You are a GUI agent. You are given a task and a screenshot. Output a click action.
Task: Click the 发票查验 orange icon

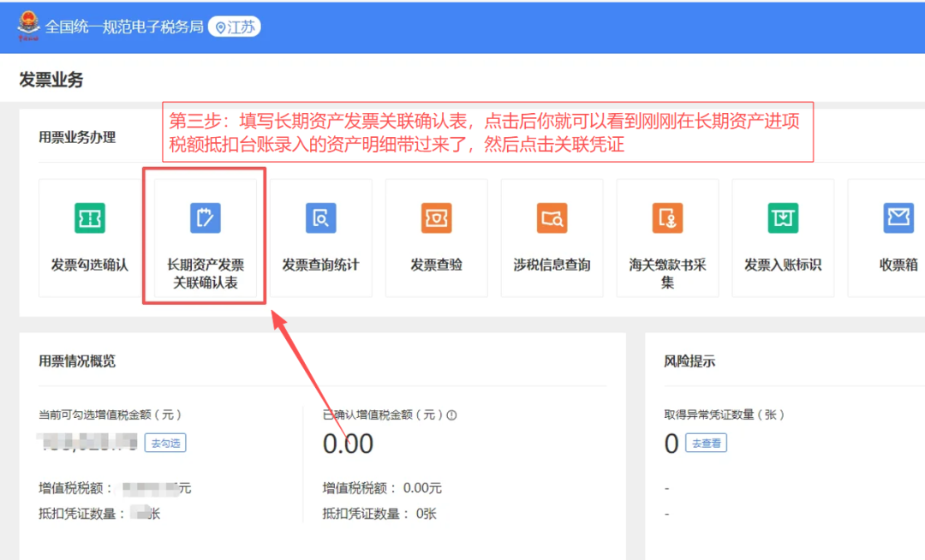437,218
